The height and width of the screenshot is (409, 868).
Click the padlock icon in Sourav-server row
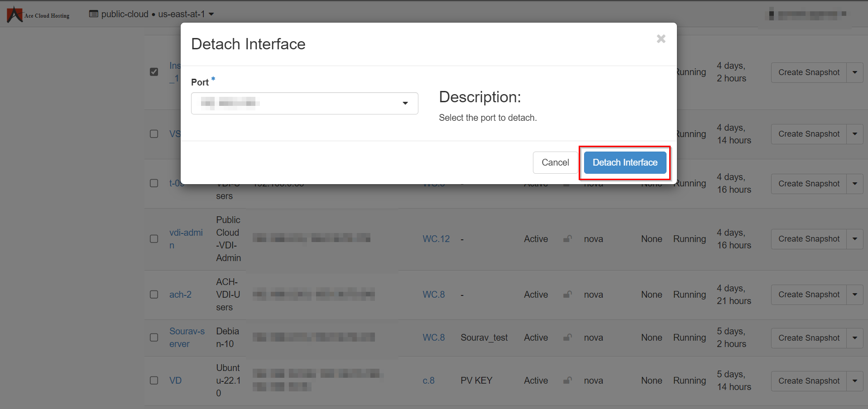pos(567,338)
